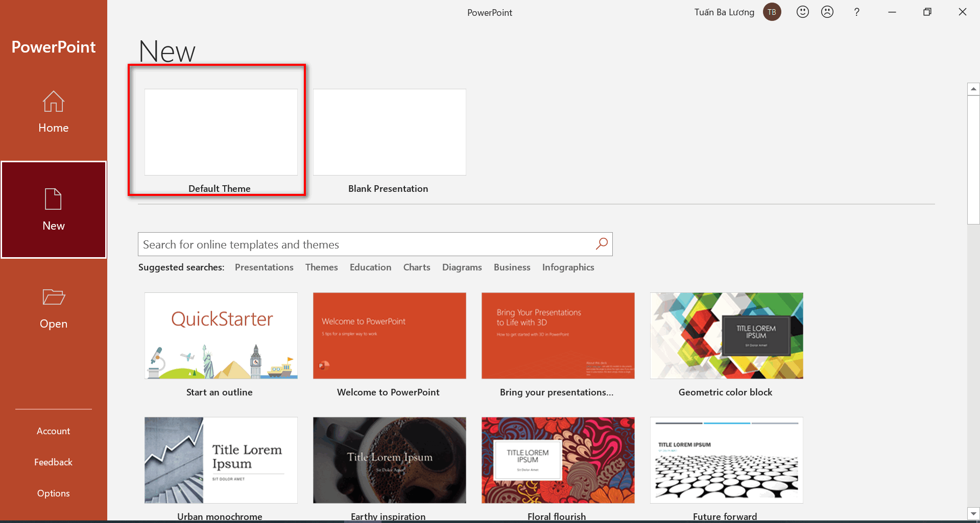Open the Feedback page
The height and width of the screenshot is (523, 980).
[54, 462]
